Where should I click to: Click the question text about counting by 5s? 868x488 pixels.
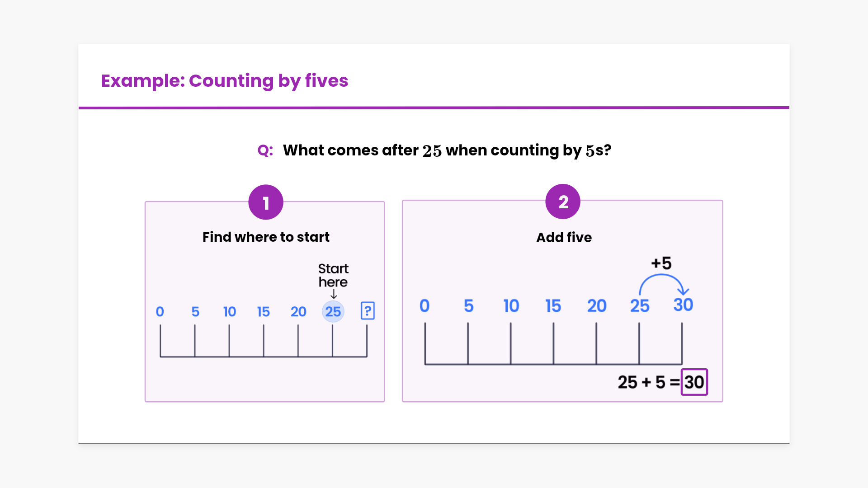coord(447,150)
